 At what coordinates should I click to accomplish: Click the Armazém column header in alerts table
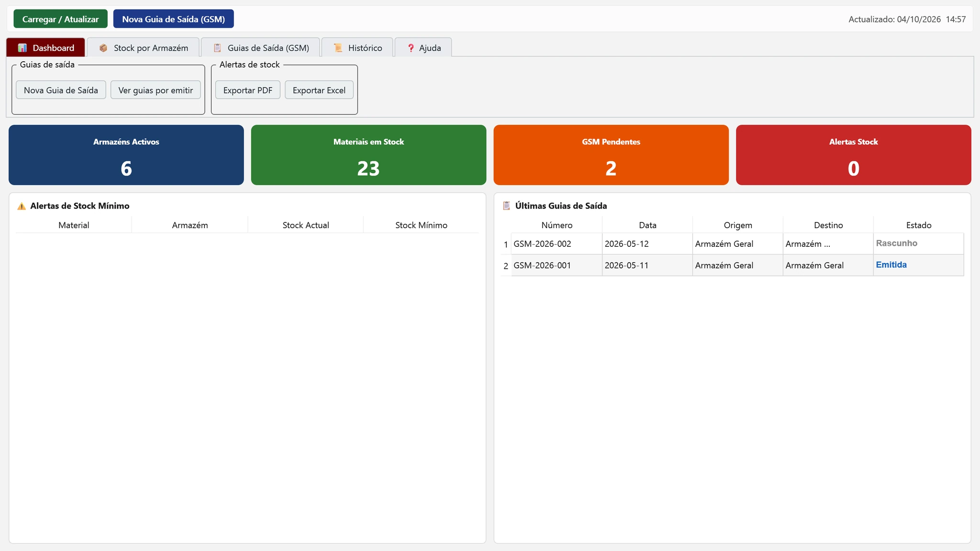click(190, 225)
